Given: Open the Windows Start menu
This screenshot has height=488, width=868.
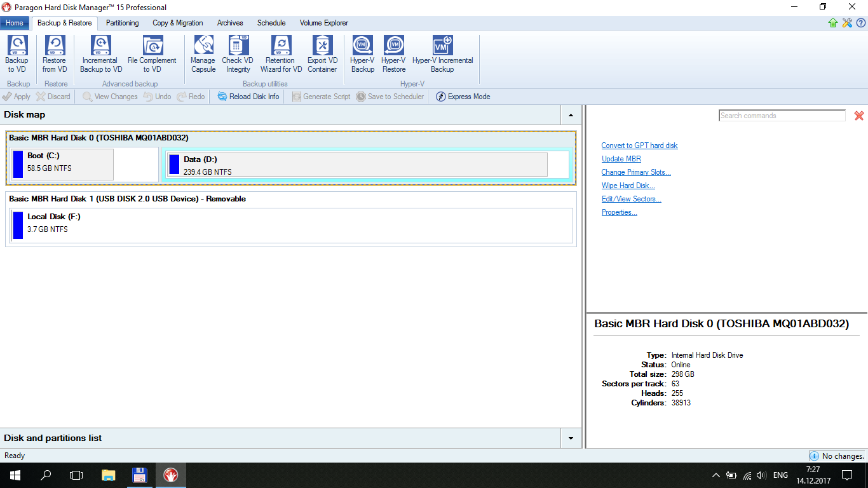Looking at the screenshot, I should pos(15,475).
